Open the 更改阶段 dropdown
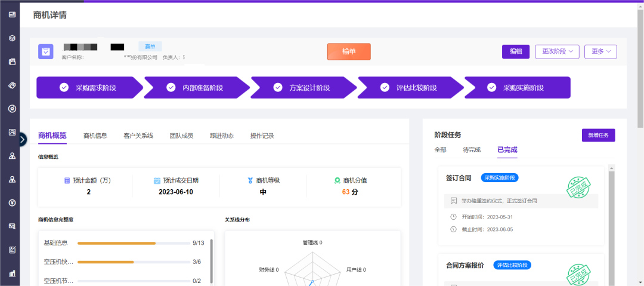Viewport: 644px width, 286px height. 557,52
